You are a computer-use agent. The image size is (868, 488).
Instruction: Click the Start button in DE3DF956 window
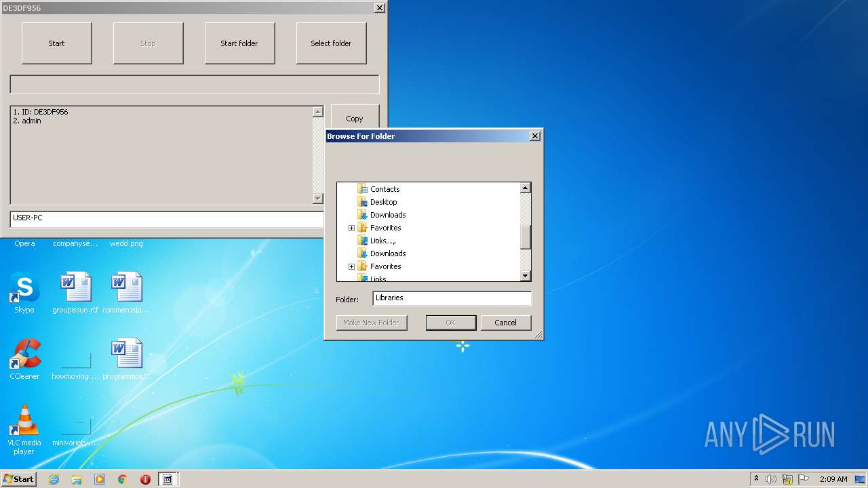point(56,43)
